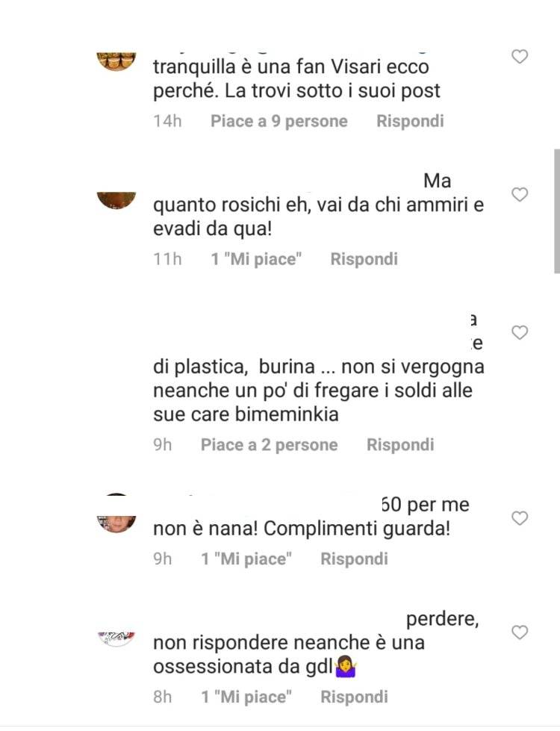The height and width of the screenshot is (731, 560).
Task: Like the 'non è nana' comment
Action: point(520,518)
